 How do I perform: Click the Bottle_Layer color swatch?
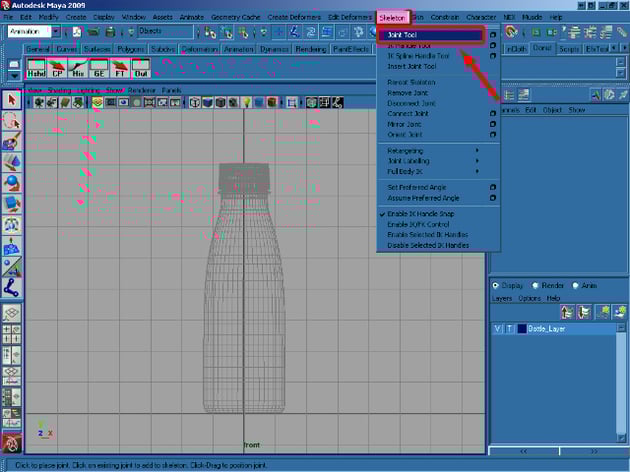click(x=520, y=328)
